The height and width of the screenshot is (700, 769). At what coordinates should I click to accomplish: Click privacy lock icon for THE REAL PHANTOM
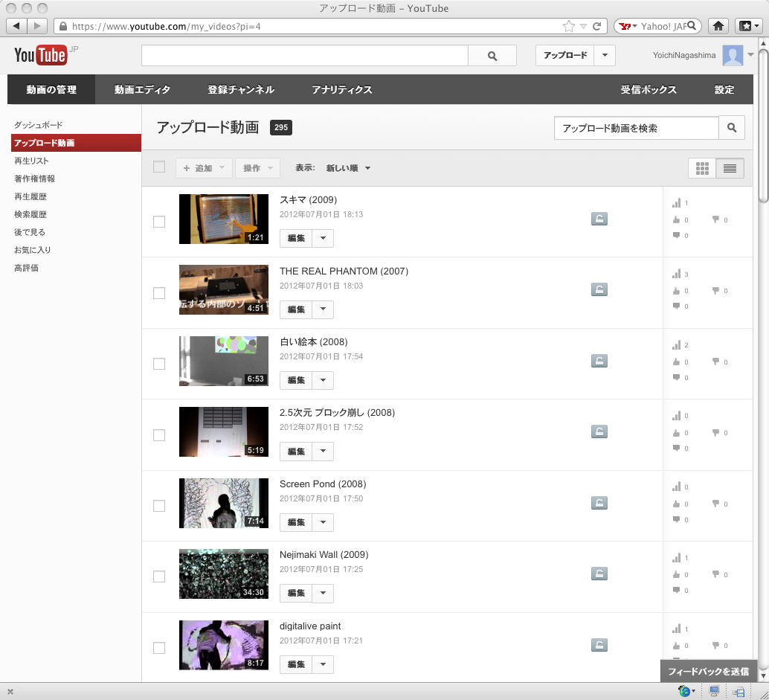599,290
